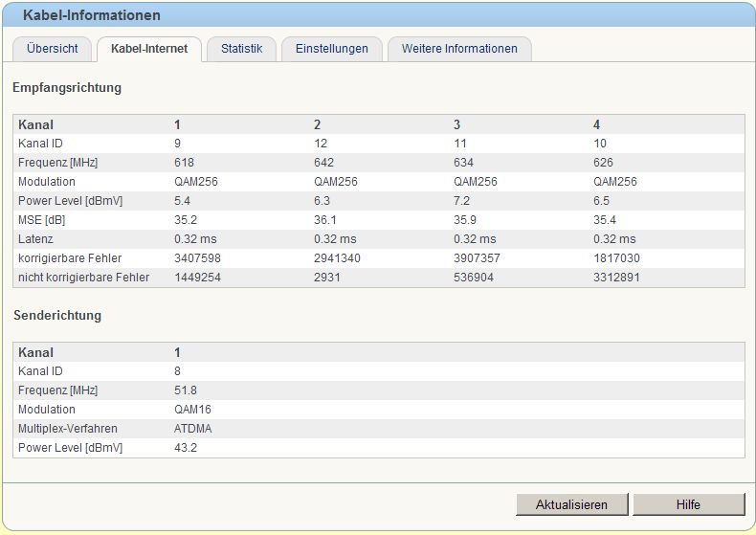The height and width of the screenshot is (535, 756).
Task: Select power level value 5.4
Action: click(x=182, y=201)
